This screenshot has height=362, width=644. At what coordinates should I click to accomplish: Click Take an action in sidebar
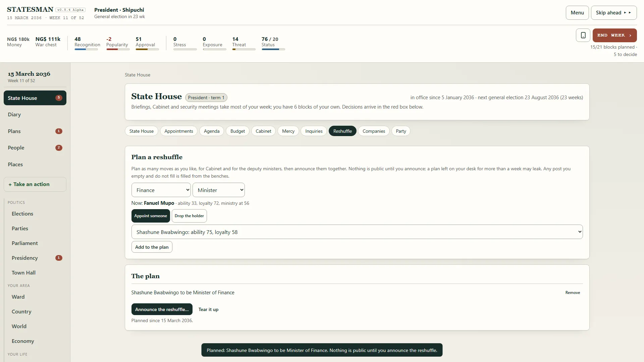coord(35,184)
